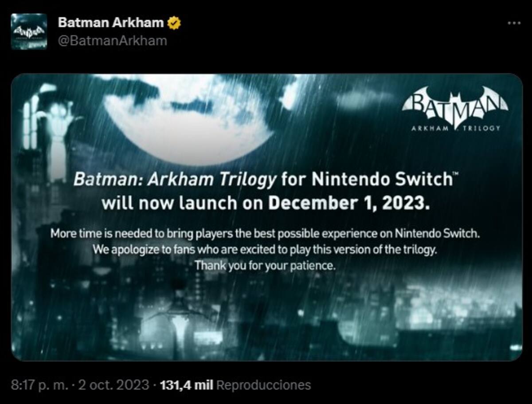Click 'Thank you for your patience' text
The image size is (532, 404).
tap(265, 266)
